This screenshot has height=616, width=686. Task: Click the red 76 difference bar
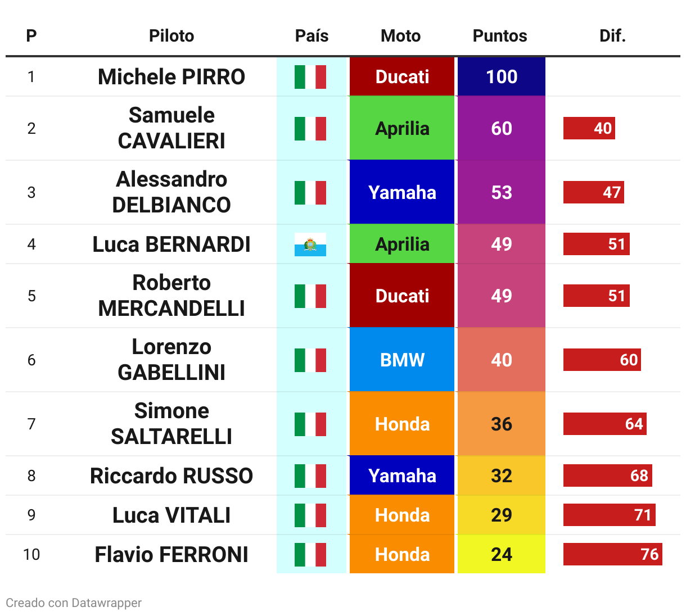click(613, 554)
